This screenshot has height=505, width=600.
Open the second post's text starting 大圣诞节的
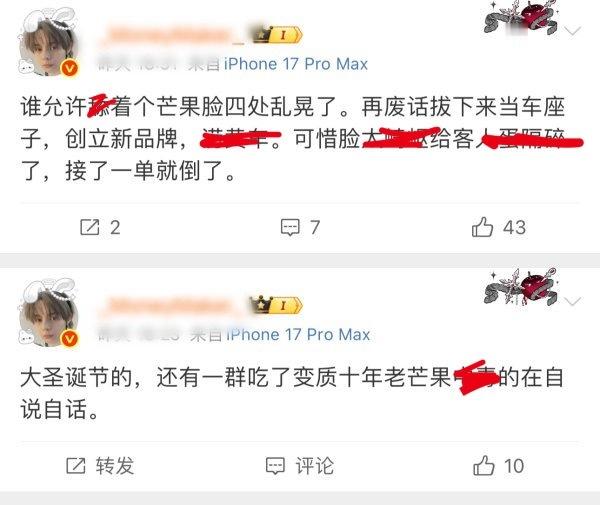coord(292,393)
